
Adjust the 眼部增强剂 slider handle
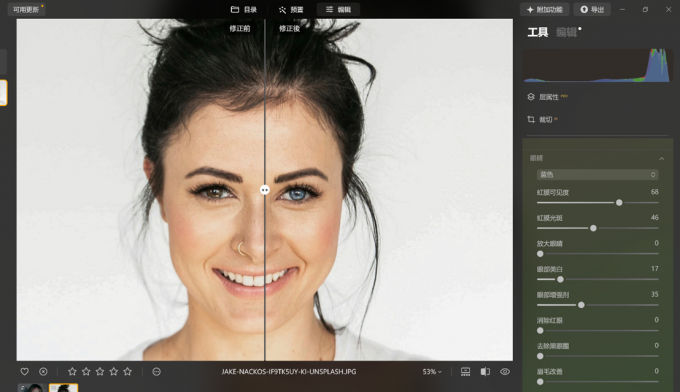click(581, 305)
